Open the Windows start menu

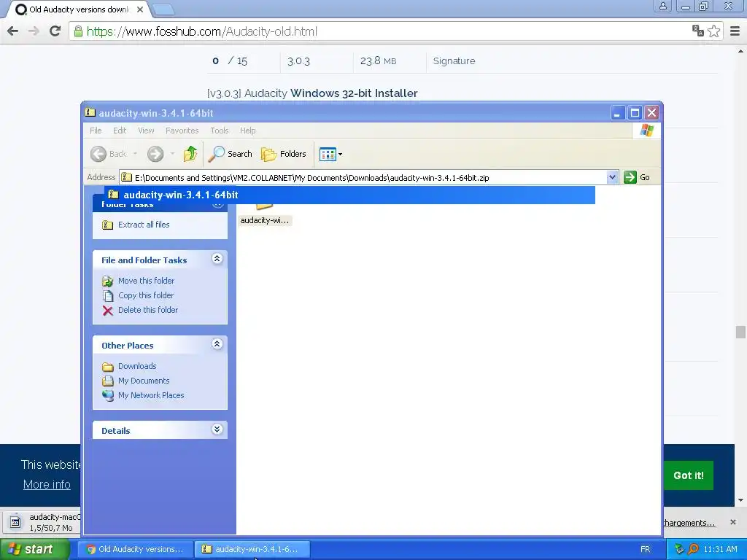pos(34,549)
